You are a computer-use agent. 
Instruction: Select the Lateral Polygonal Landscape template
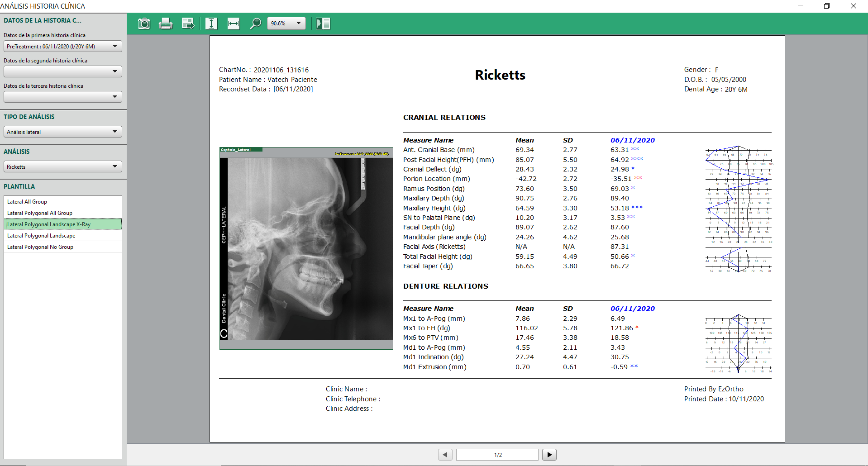[x=63, y=236]
